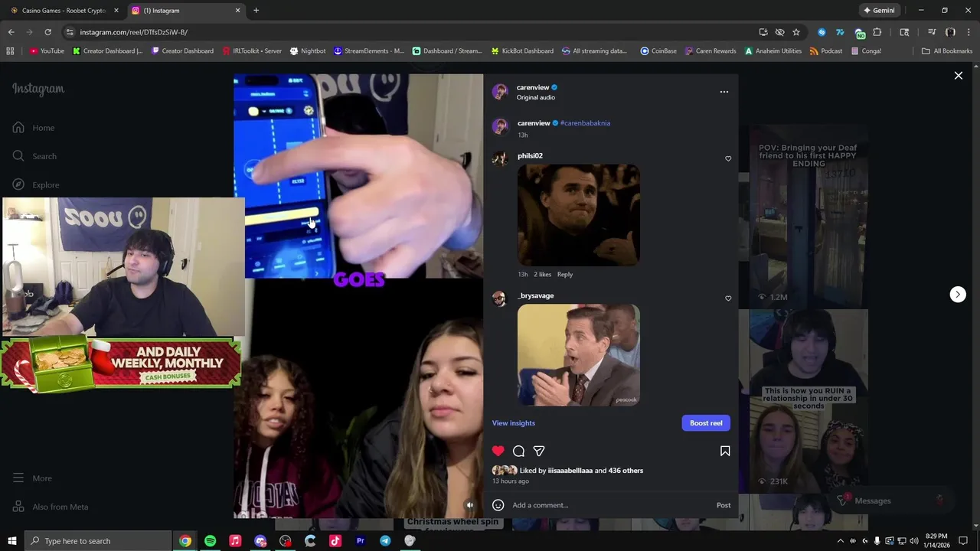Screen dimensions: 980x551
Task: Open the Chrome apps grid icon in bookmarks bar
Action: point(10,51)
